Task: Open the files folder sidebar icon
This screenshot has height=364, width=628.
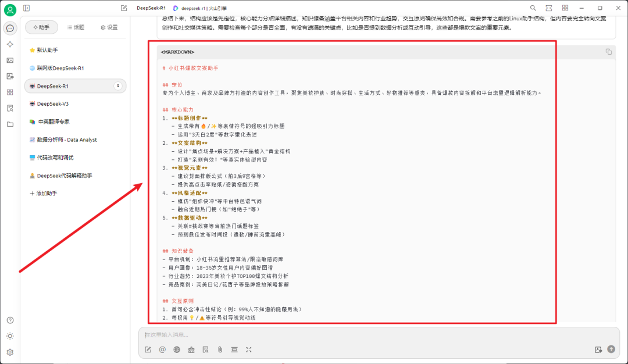Action: [x=10, y=124]
